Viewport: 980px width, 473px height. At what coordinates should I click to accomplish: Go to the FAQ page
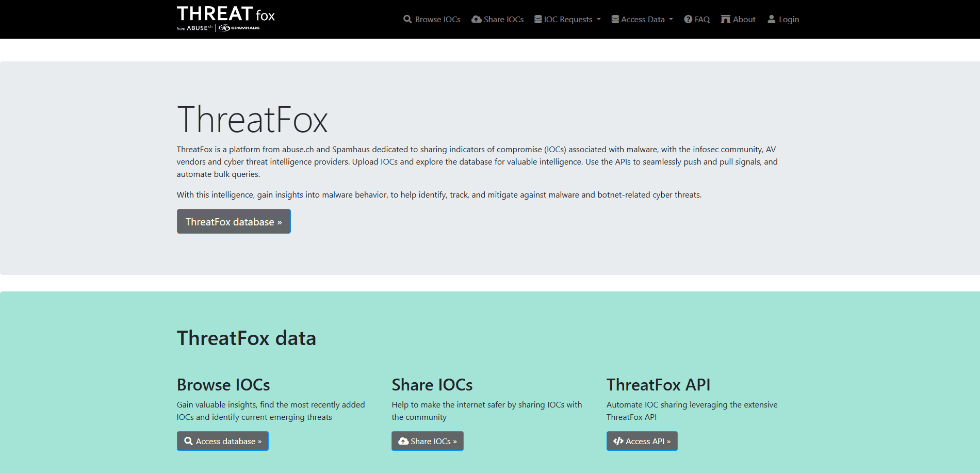[x=702, y=19]
